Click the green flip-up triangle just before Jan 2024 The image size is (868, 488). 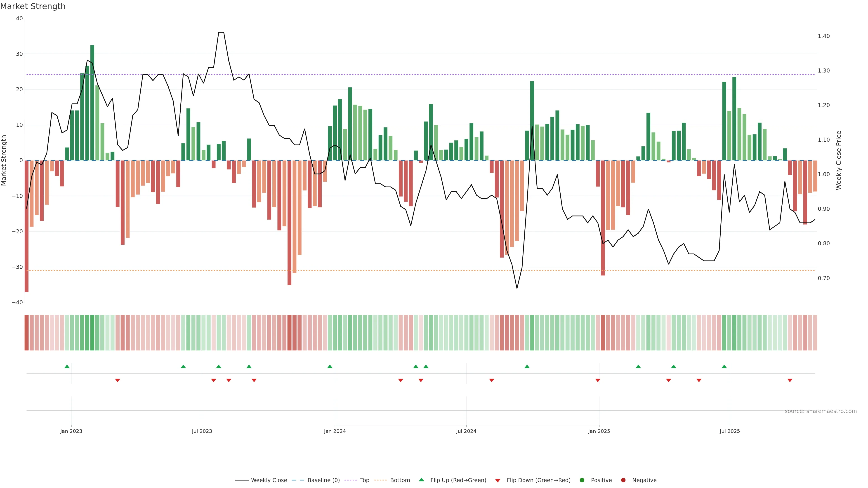coord(330,366)
